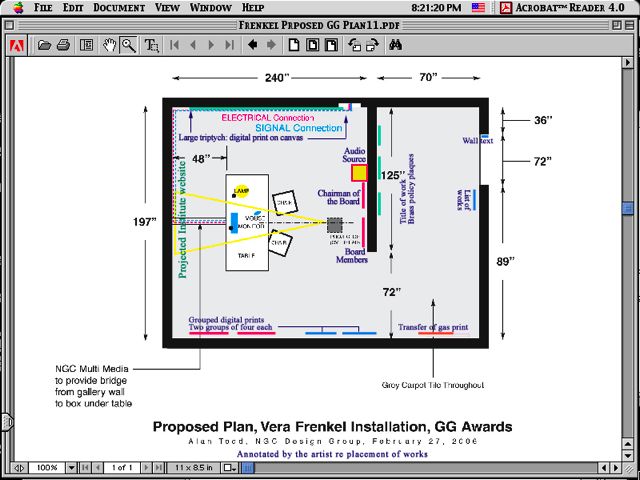
Task: Click the Find binoculars icon
Action: pos(396,44)
